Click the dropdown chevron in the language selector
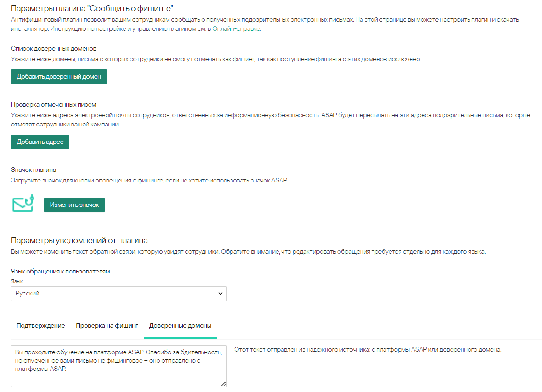The width and height of the screenshot is (542, 392). pyautogui.click(x=220, y=294)
